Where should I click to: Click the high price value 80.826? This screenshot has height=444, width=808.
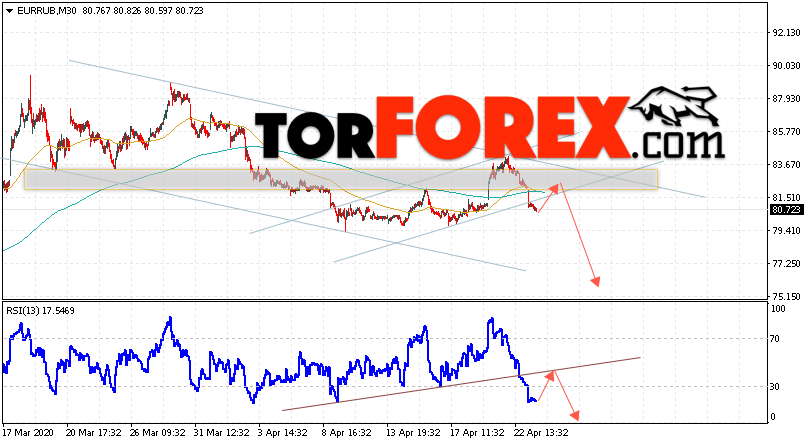pos(127,11)
